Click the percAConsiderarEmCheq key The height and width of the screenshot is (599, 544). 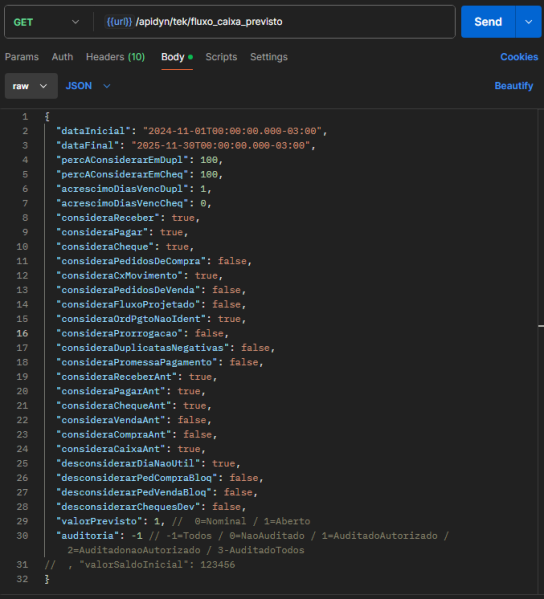click(x=122, y=175)
